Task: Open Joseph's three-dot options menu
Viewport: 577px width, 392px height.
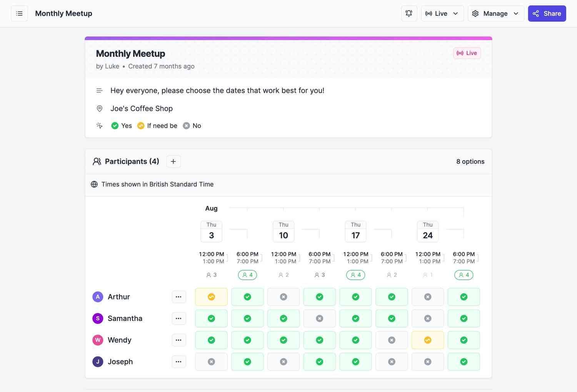Action: coord(178,362)
